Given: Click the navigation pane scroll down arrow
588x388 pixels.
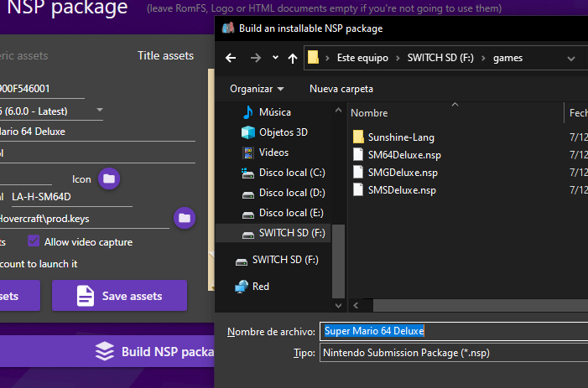Looking at the screenshot, I should pos(338,306).
